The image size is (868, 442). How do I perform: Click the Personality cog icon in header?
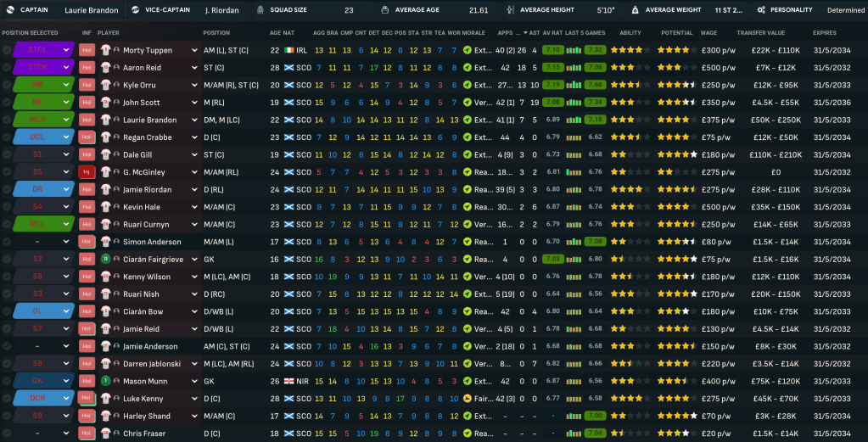click(x=761, y=10)
